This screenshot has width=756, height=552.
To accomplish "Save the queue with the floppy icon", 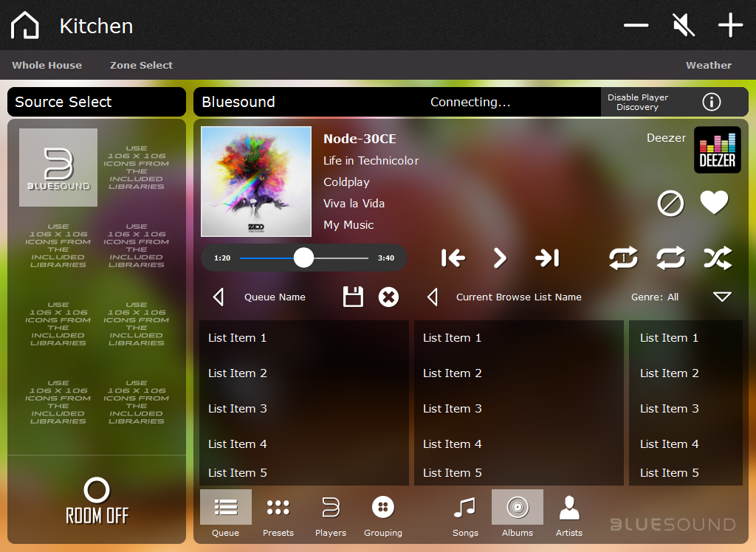I will point(353,297).
